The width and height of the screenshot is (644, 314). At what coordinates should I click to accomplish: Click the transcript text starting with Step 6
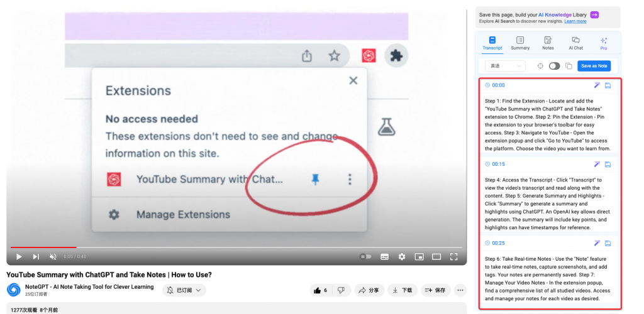click(x=548, y=279)
